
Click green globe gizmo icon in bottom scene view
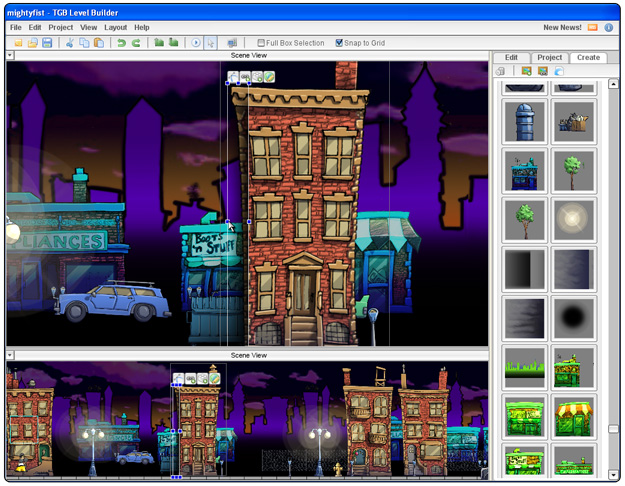pos(214,378)
